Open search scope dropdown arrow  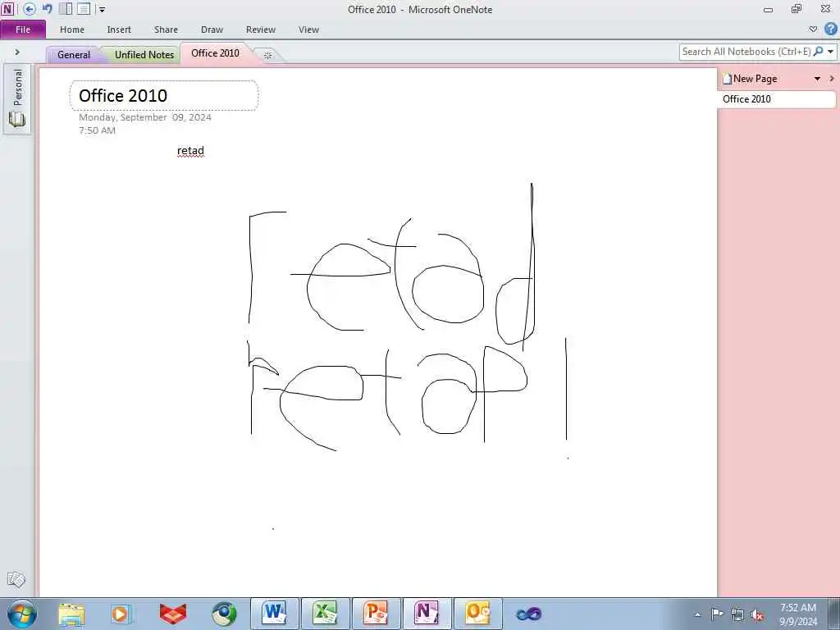pos(830,52)
